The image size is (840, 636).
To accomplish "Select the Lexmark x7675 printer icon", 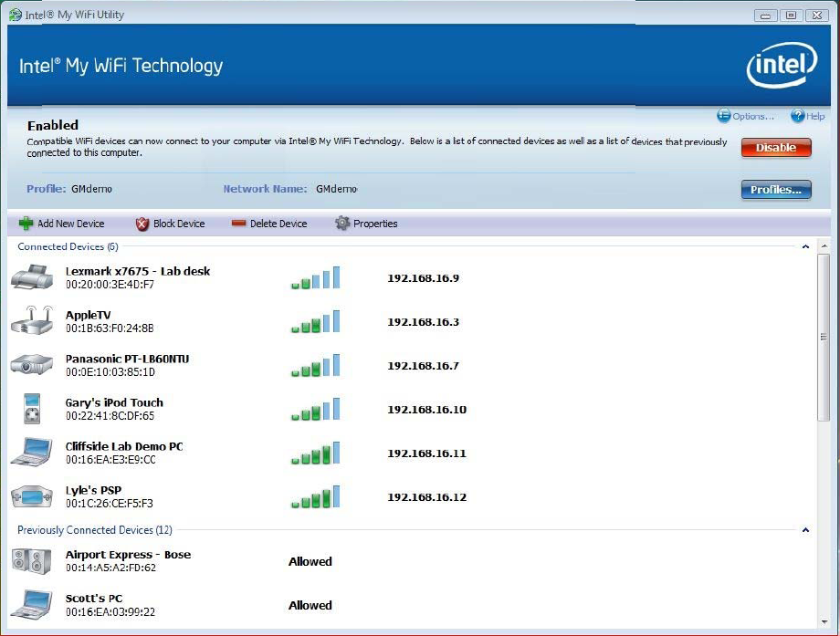I will [32, 277].
